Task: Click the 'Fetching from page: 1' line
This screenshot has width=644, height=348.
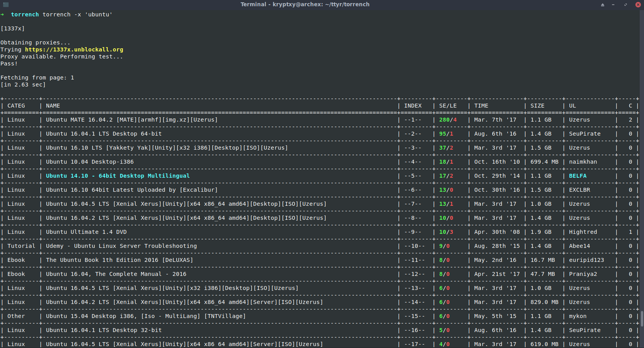Action: (37, 78)
